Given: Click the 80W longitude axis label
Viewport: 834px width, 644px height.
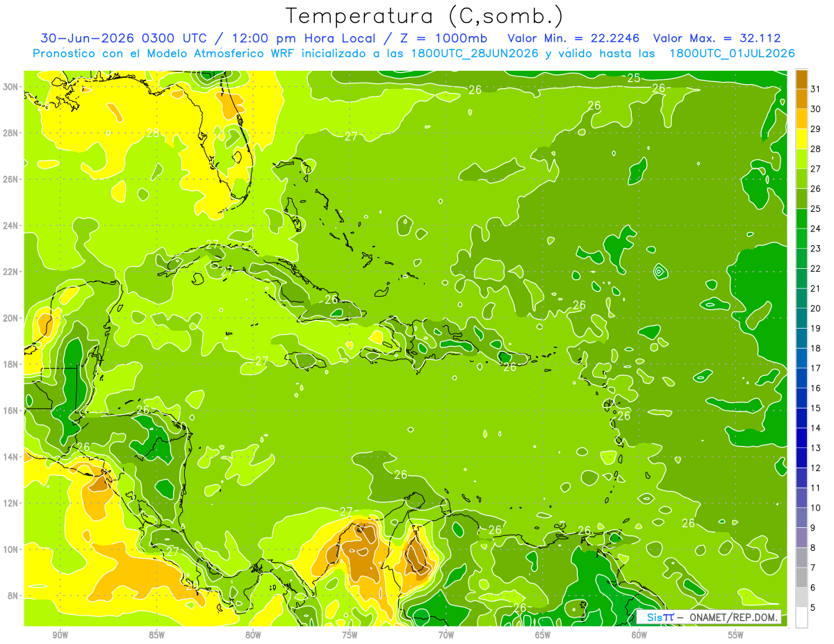Looking at the screenshot, I should coord(253,635).
